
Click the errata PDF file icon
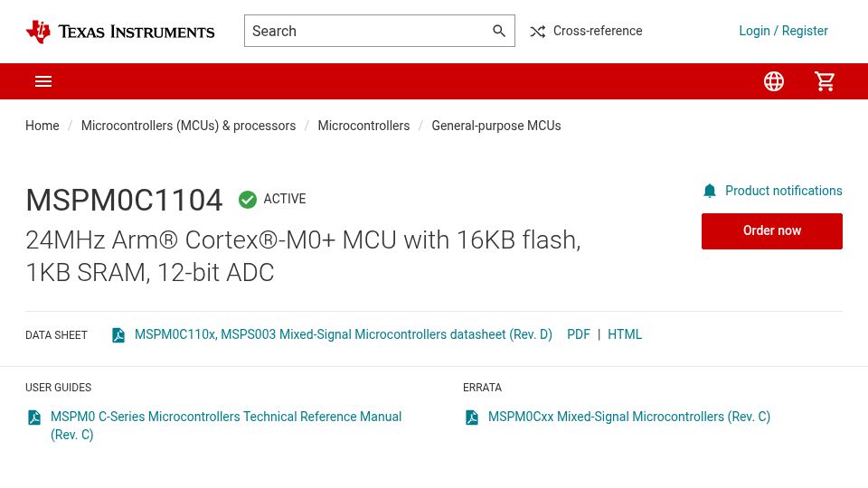[472, 418]
